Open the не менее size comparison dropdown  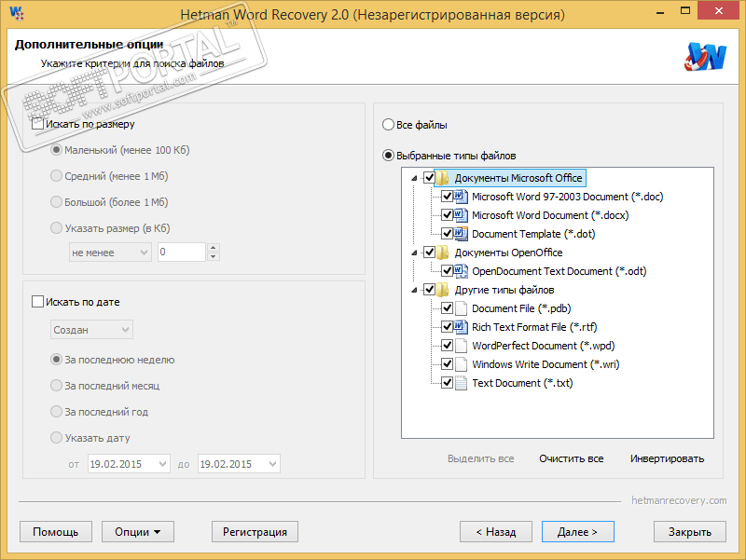(x=110, y=253)
